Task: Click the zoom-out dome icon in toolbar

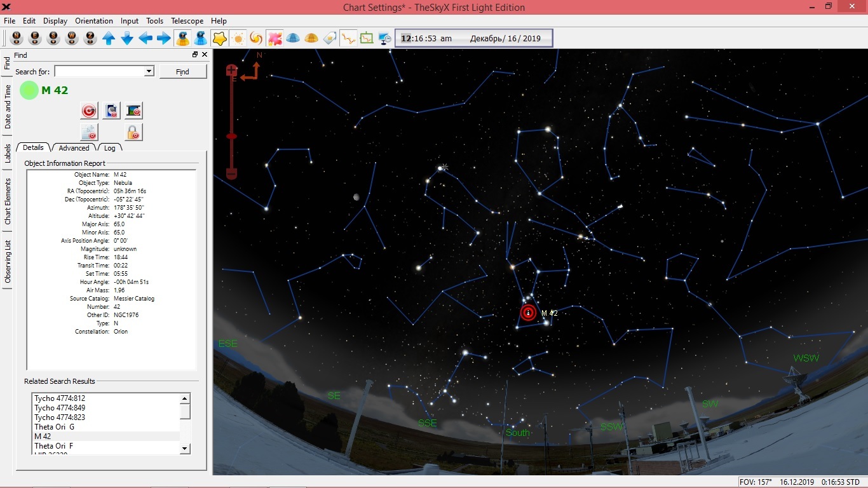Action: (x=201, y=38)
